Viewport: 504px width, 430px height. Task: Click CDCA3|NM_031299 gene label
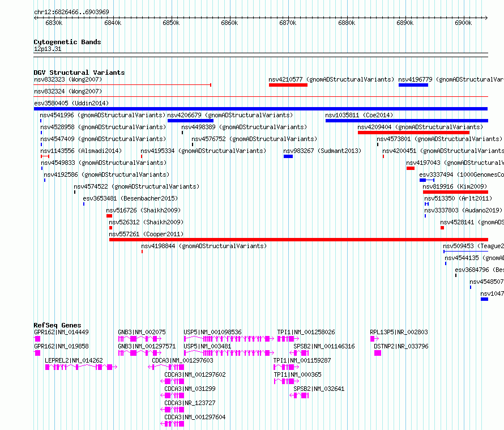pyautogui.click(x=190, y=389)
